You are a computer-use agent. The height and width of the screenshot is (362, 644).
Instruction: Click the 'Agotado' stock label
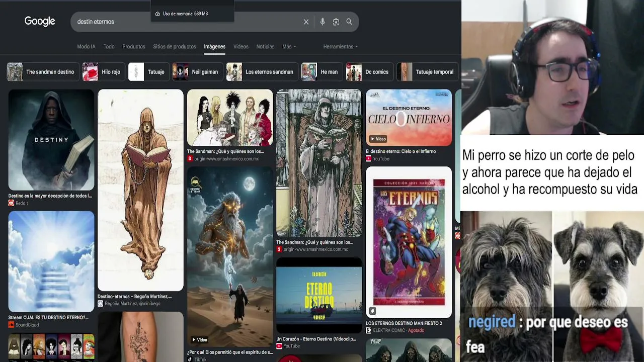coord(416,330)
